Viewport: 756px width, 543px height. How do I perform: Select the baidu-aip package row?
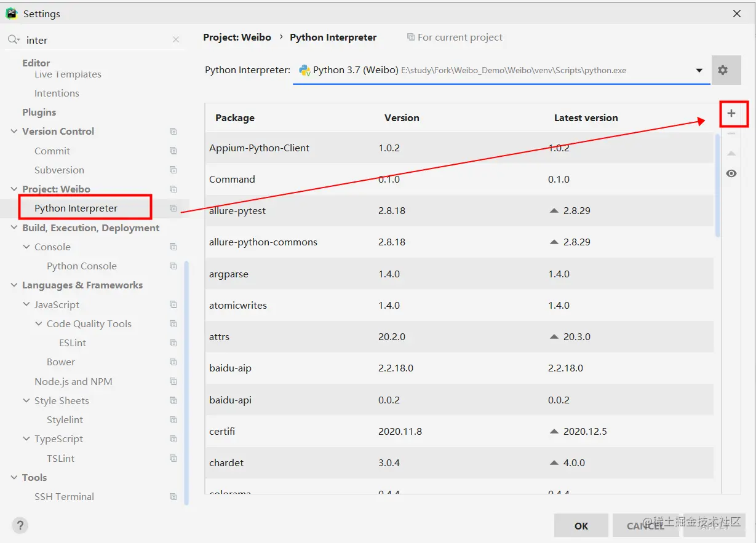(460, 368)
